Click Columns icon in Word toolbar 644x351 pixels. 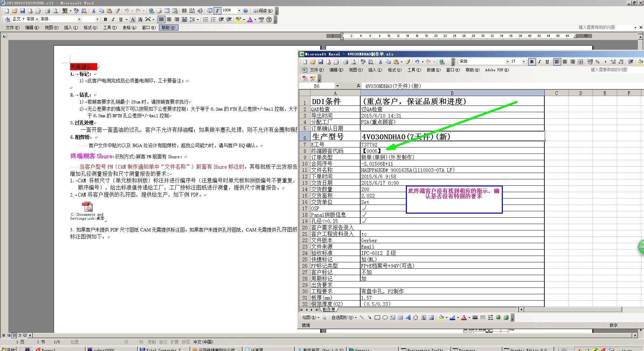click(184, 11)
